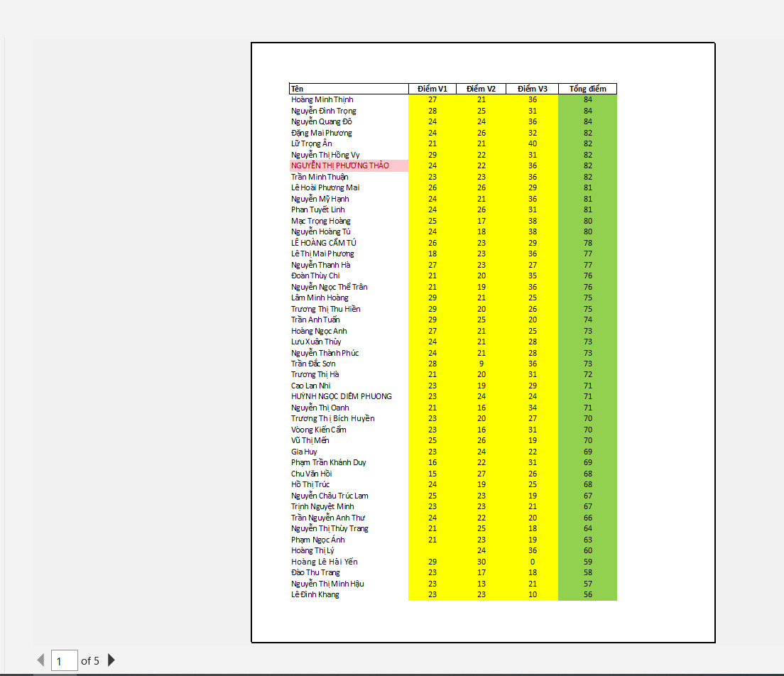Click the 'of 5' page count text
784x676 pixels.
(x=90, y=660)
